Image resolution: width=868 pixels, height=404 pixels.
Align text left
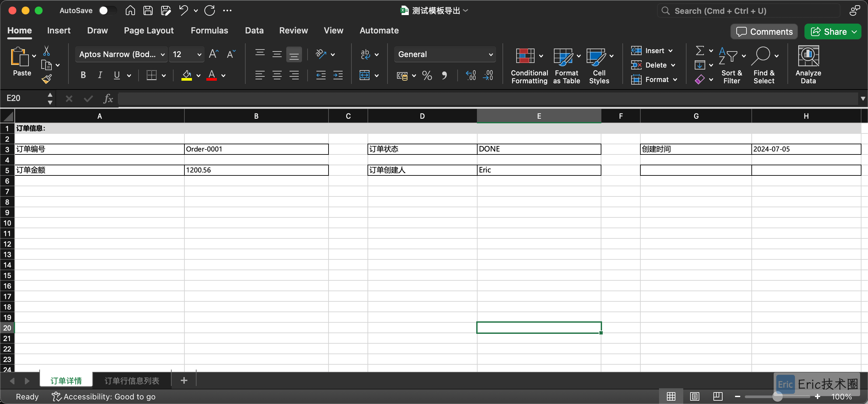(x=260, y=75)
